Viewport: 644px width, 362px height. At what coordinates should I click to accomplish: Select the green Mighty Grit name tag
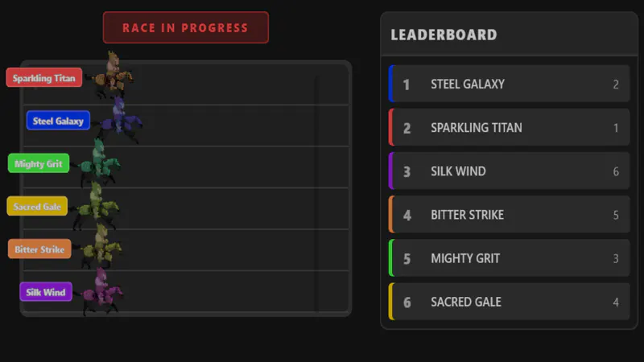coord(39,163)
